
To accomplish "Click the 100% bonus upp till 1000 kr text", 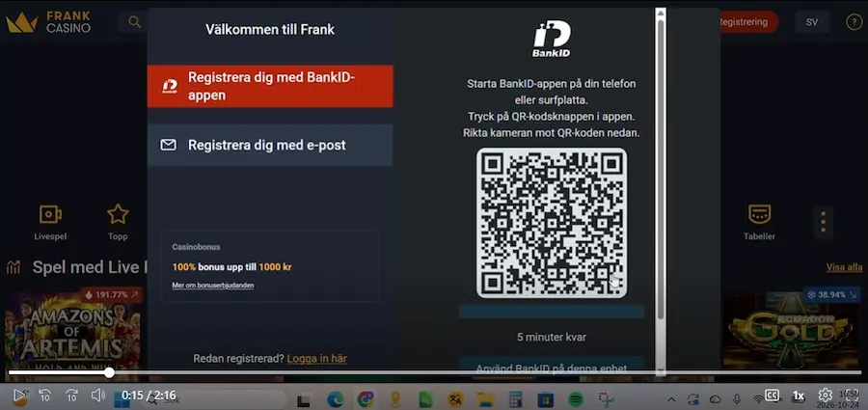I will coord(231,267).
